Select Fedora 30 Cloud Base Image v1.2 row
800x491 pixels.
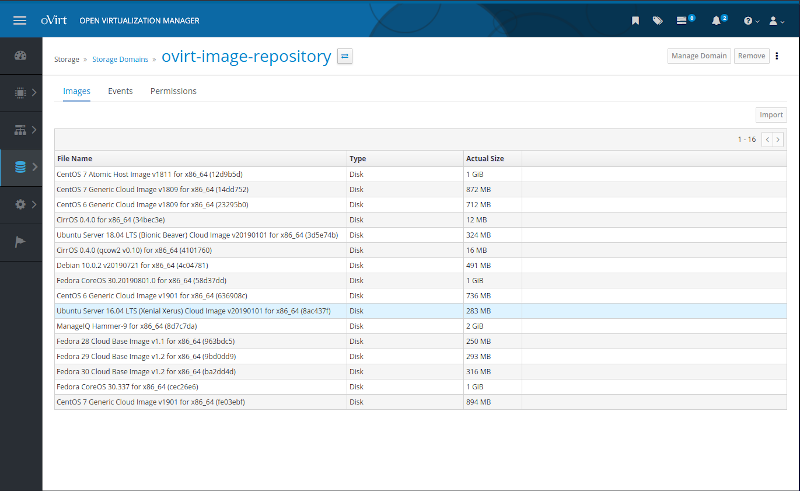pyautogui.click(x=420, y=372)
